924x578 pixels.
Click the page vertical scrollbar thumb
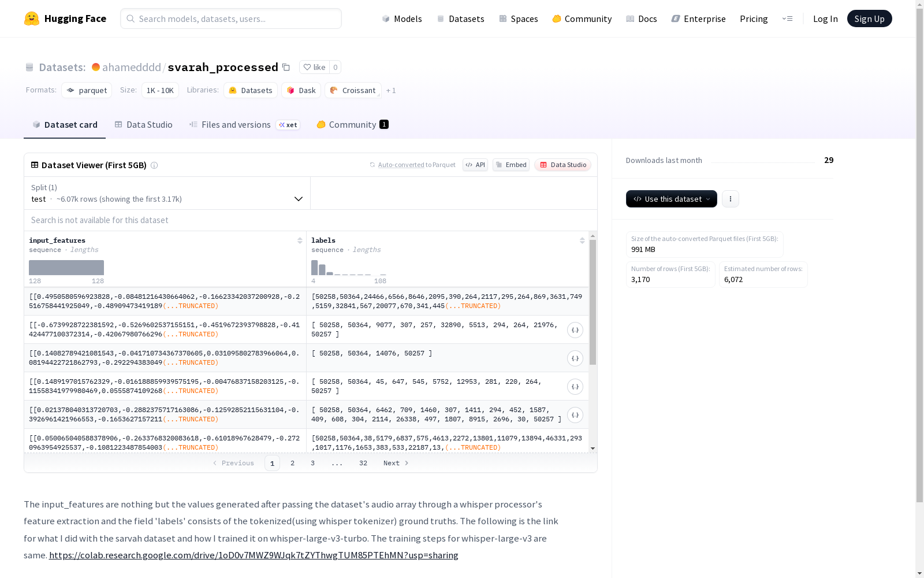click(919, 255)
